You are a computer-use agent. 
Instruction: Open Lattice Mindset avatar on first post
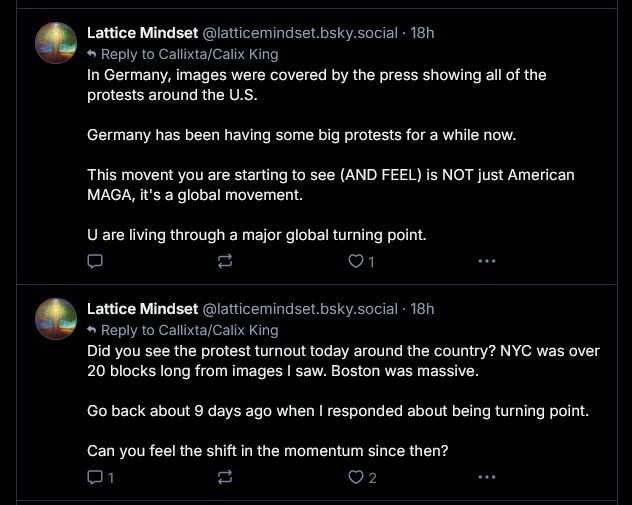[x=56, y=43]
